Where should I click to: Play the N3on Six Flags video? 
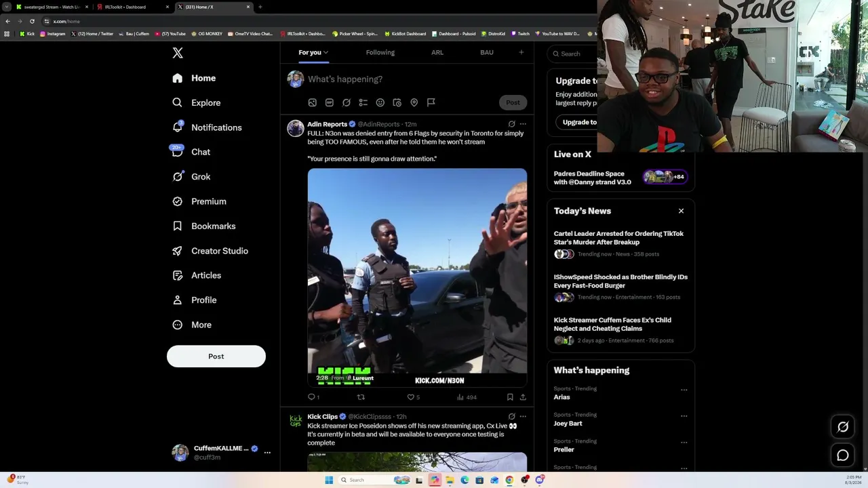point(417,278)
